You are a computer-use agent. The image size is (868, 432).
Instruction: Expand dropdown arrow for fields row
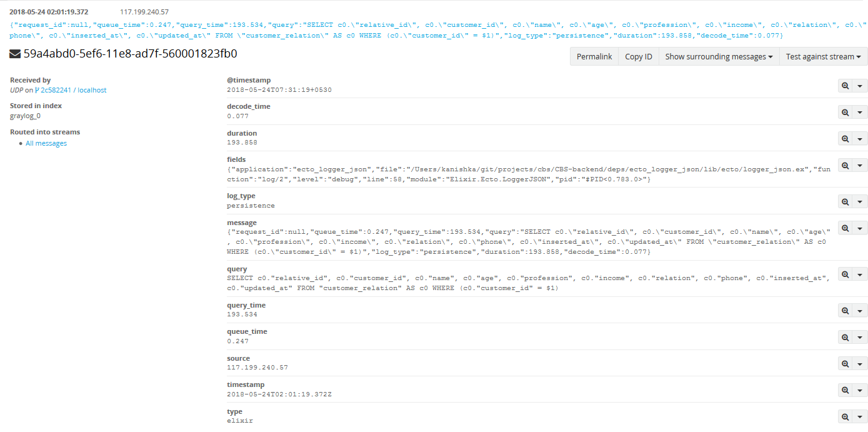(x=860, y=165)
